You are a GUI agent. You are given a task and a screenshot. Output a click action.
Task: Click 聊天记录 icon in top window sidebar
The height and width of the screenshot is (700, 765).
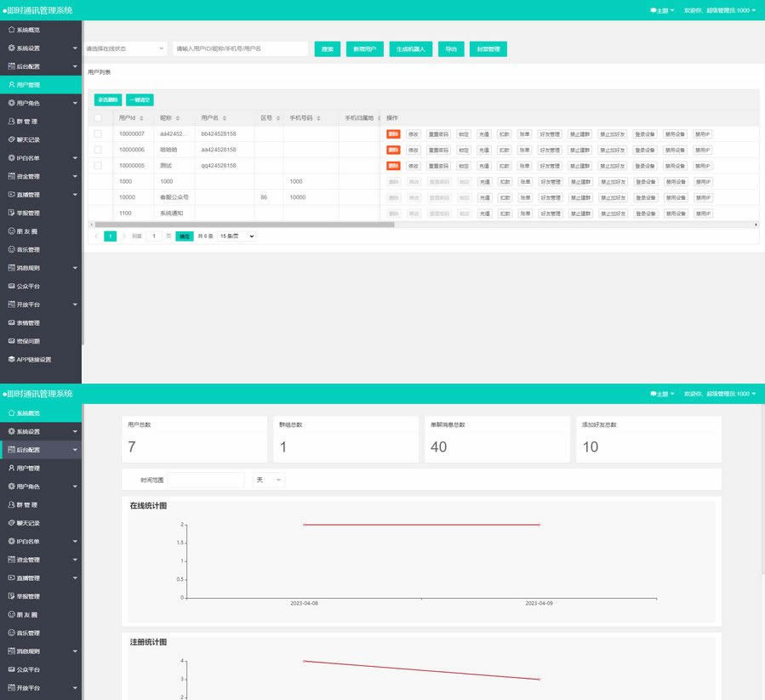pyautogui.click(x=12, y=139)
